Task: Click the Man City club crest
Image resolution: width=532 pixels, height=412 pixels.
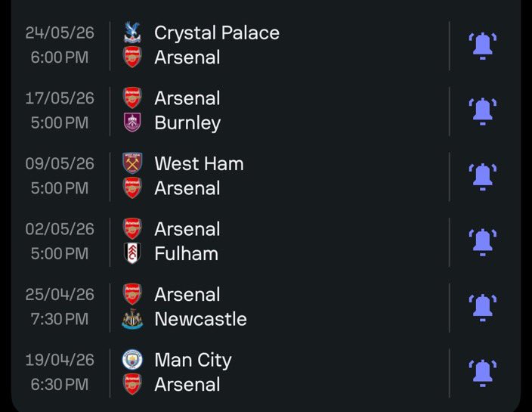Action: click(132, 360)
